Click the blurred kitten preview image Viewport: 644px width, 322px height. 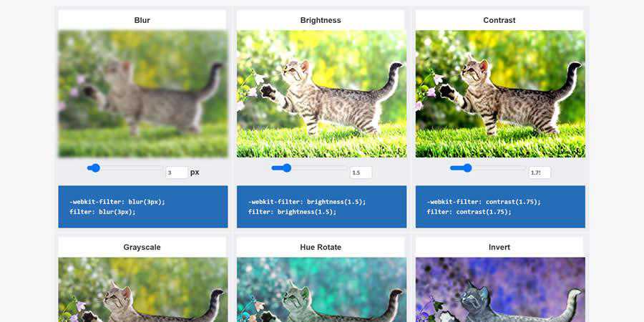[143, 94]
